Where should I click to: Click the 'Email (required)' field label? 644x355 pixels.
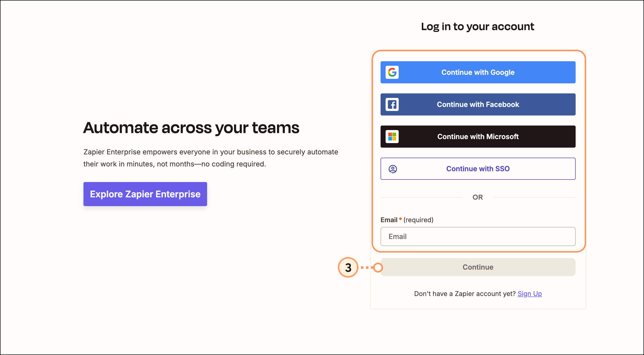pyautogui.click(x=407, y=220)
